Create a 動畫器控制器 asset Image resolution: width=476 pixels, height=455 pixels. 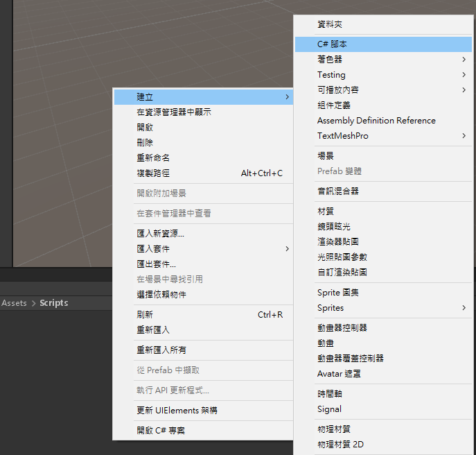click(342, 328)
